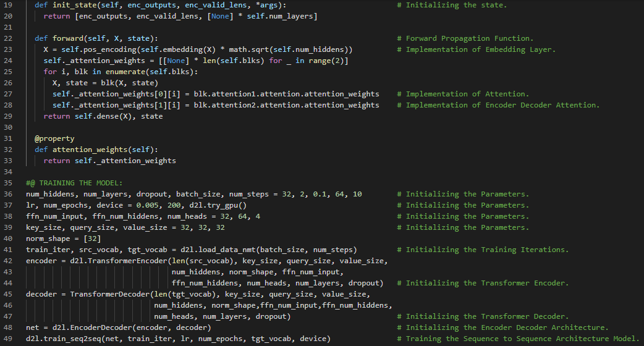Click line number 49 in the gutter
This screenshot has height=346, width=644.
[x=9, y=339]
